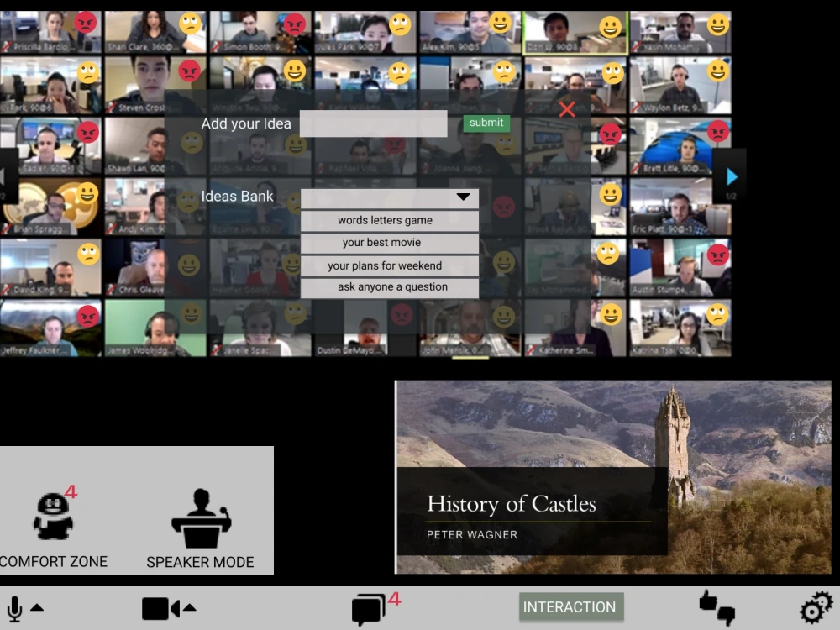
Task: Close the ideas panel with red X
Action: click(x=567, y=109)
